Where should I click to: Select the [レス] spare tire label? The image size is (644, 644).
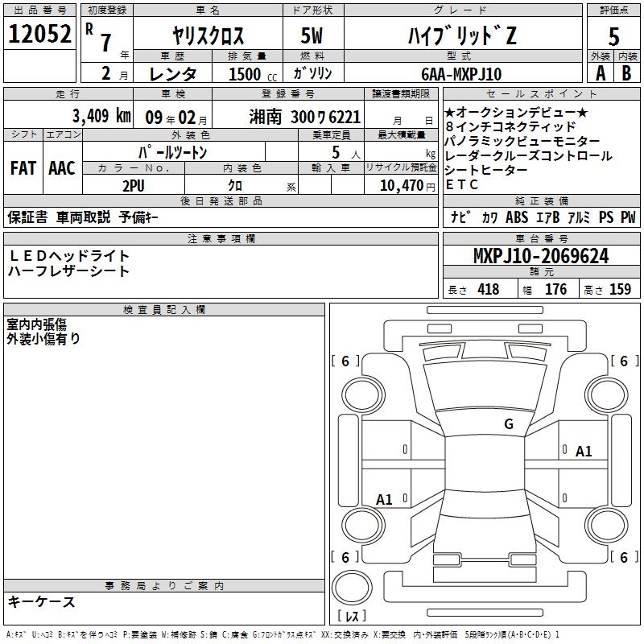[352, 615]
